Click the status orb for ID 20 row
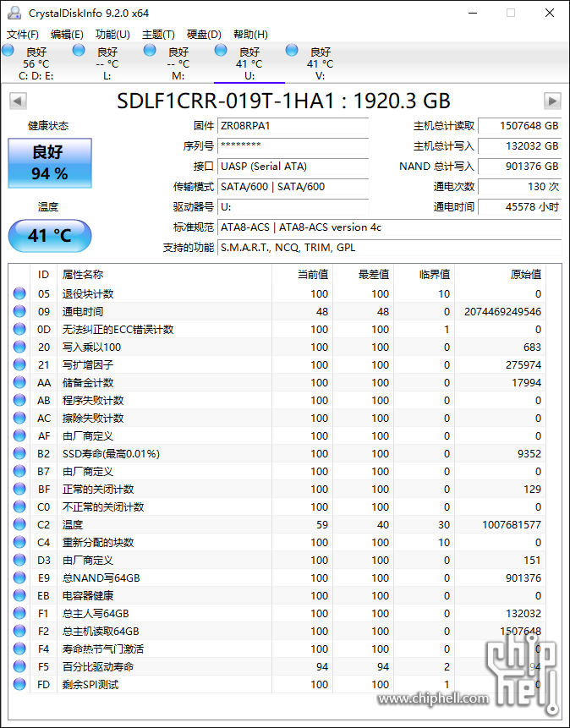Viewport: 570px width, 728px height. [19, 347]
